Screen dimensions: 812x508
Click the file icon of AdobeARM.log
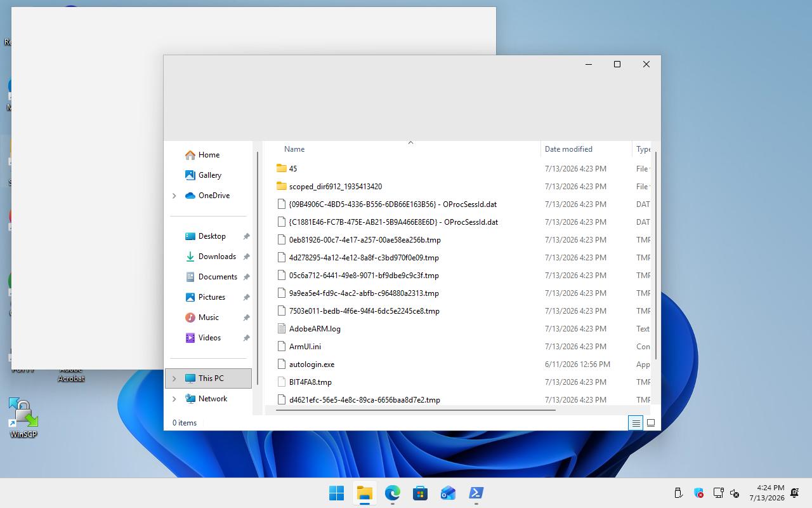tap(282, 328)
